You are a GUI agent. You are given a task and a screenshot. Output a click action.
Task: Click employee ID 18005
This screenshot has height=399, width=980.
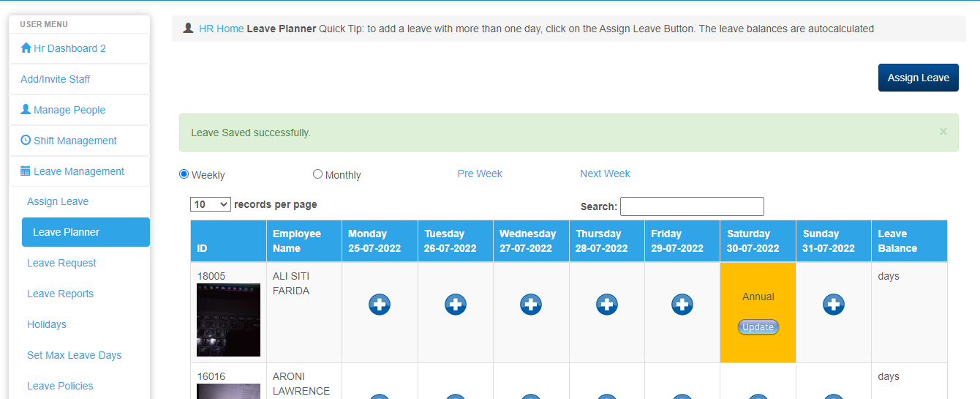click(211, 276)
